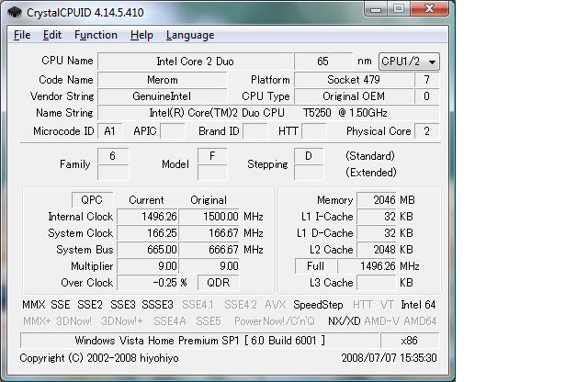
Task: Click the architecture field 'x86'
Action: [x=409, y=341]
